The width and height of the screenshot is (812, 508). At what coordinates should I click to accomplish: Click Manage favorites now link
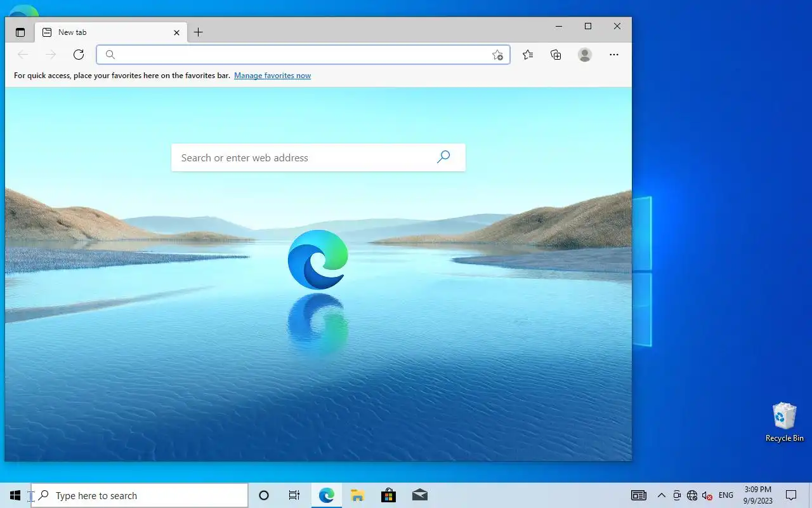click(272, 76)
